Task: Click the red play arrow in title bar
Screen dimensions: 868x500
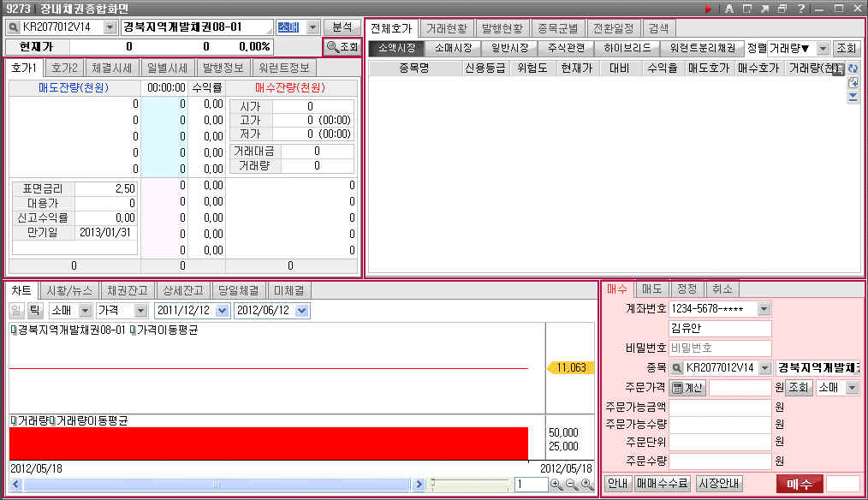Action: pos(708,9)
